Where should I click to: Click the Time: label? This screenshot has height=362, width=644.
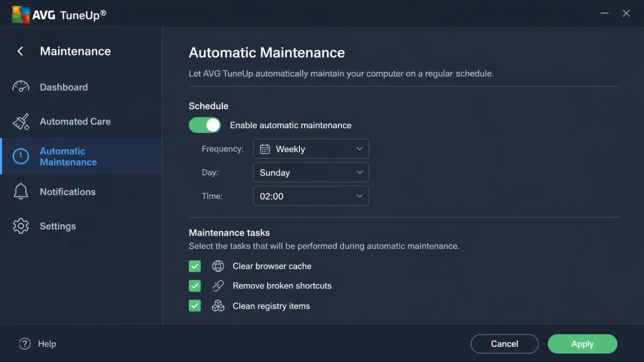pyautogui.click(x=212, y=196)
